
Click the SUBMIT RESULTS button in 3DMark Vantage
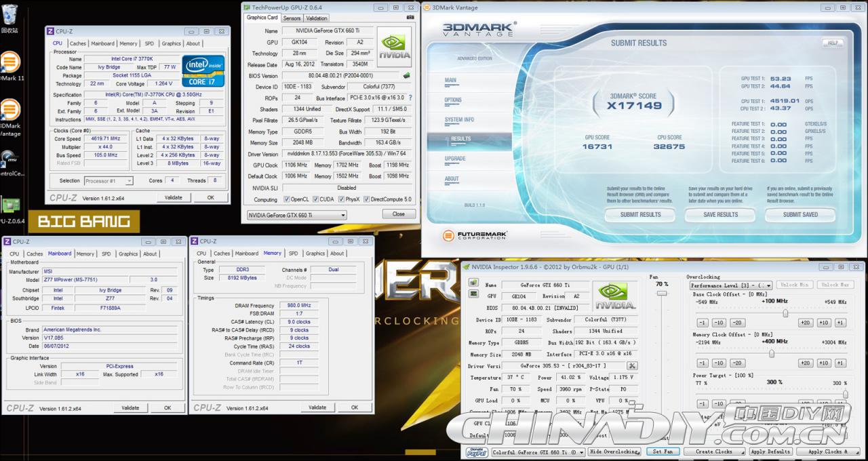click(x=640, y=214)
